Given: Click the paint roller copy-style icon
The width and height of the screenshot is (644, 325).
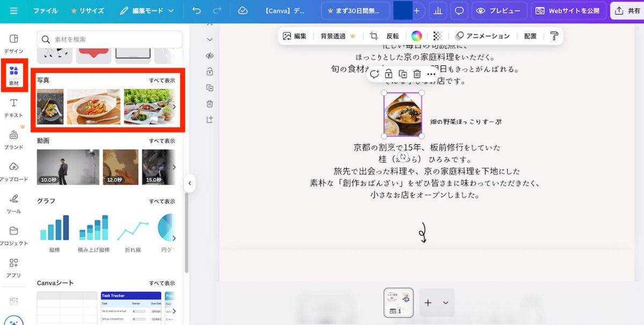Looking at the screenshot, I should click(x=554, y=36).
